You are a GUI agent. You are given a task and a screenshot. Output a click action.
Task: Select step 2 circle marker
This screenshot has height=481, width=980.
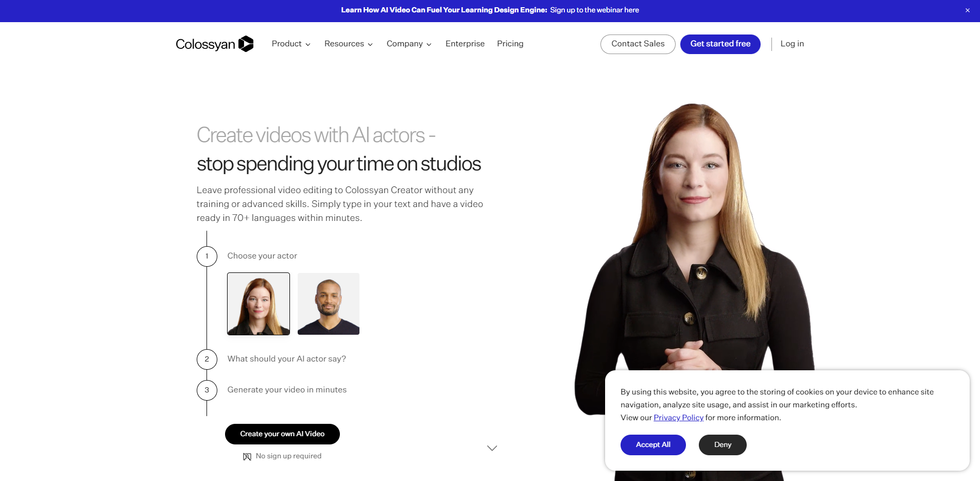[x=207, y=359]
